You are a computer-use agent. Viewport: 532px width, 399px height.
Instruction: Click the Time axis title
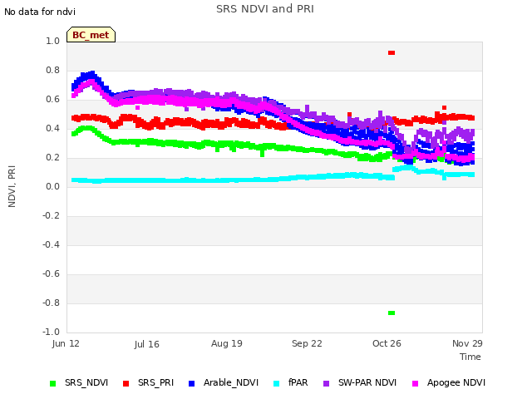[x=470, y=357]
